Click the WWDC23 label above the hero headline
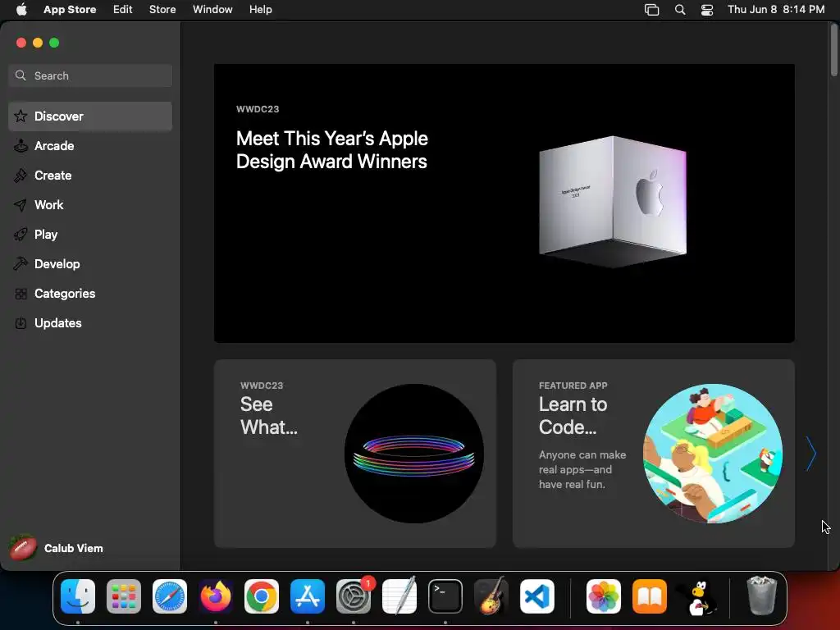This screenshot has width=840, height=630. click(x=258, y=109)
